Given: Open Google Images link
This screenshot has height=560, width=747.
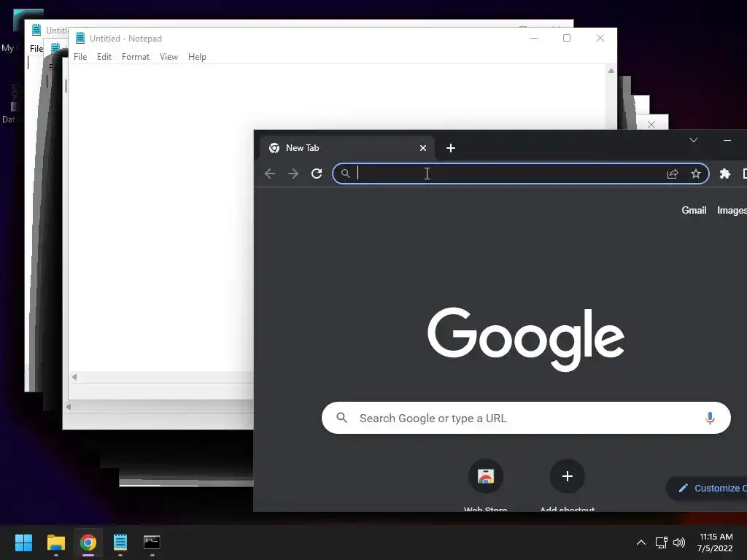Looking at the screenshot, I should 732,211.
